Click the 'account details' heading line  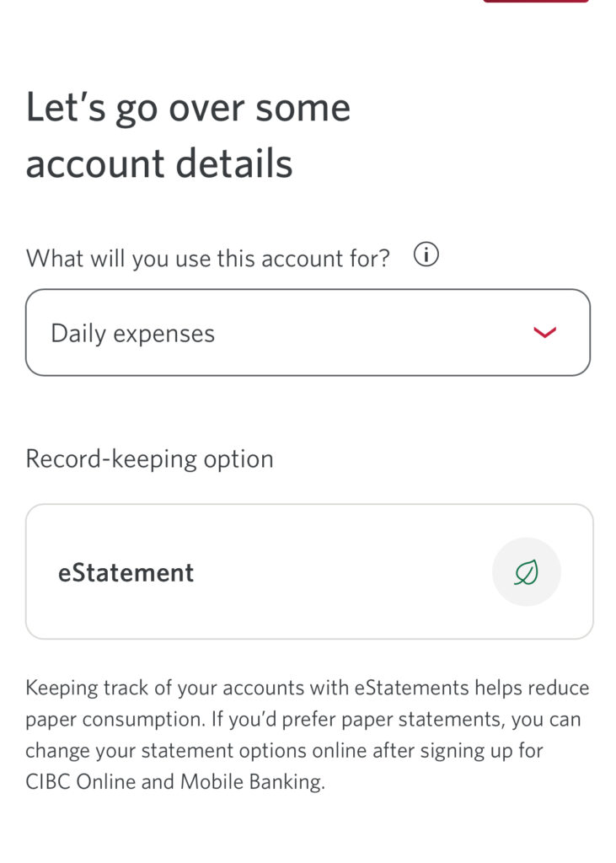point(159,163)
